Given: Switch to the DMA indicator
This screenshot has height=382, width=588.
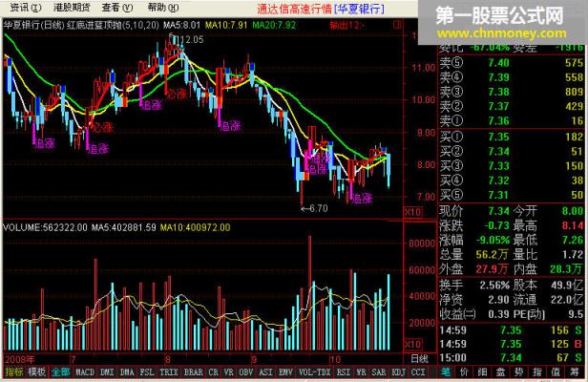Looking at the screenshot, I should coord(127,371).
